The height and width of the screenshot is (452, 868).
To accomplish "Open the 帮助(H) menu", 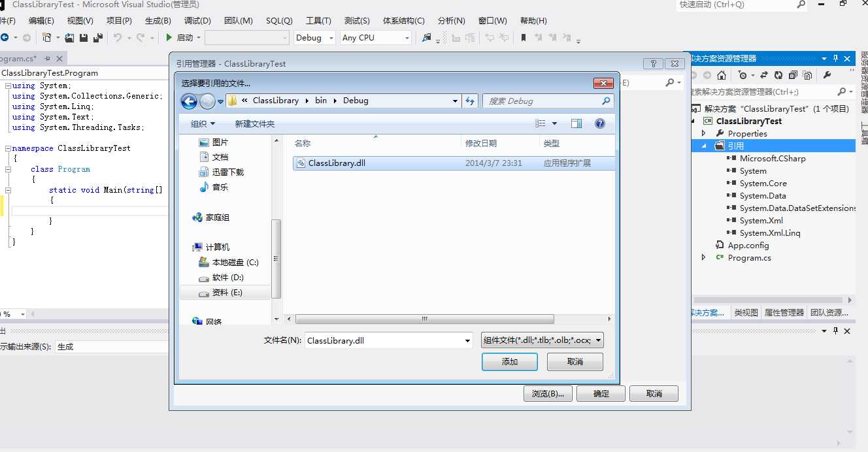I will click(x=533, y=20).
